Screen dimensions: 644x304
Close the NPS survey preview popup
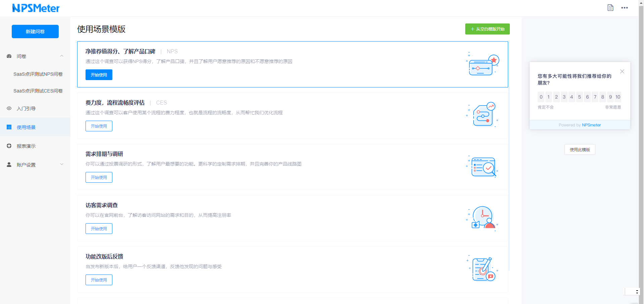(x=622, y=71)
